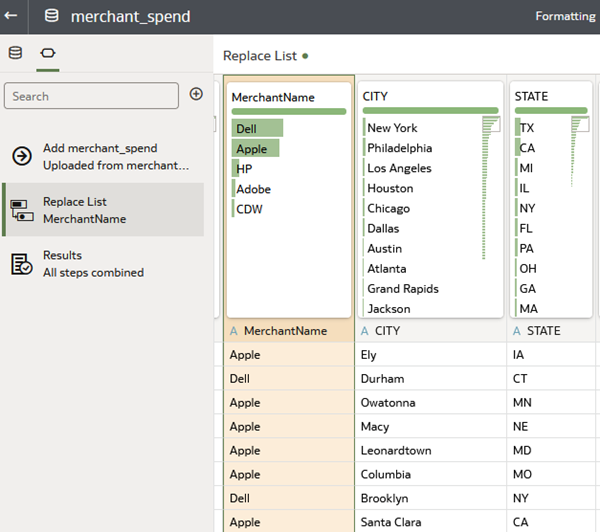Click the MerchantName quality bar

tap(288, 111)
